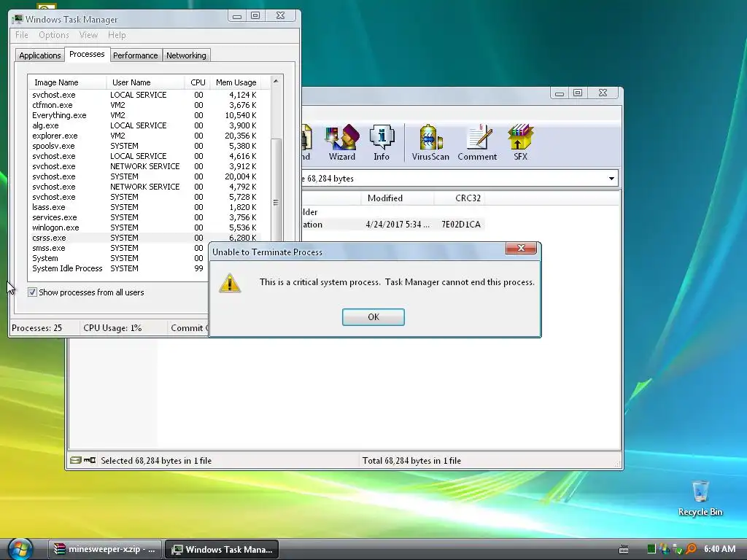Click the Windows Messenger tray icon
747x560 pixels.
tap(663, 549)
